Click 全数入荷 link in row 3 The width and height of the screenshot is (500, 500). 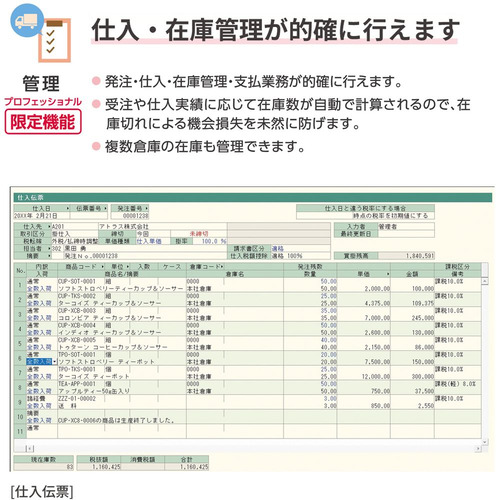click(x=39, y=318)
